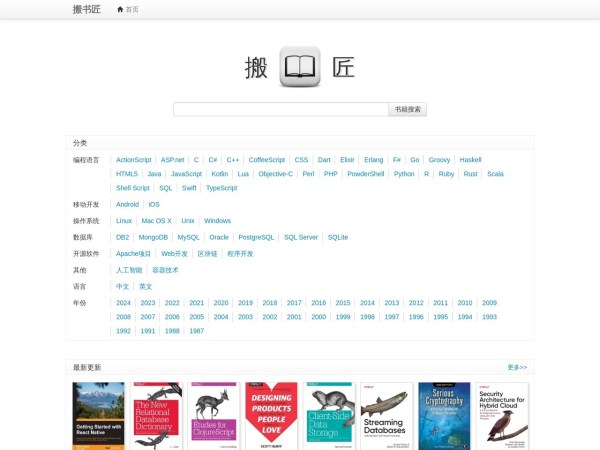The height and width of the screenshot is (450, 600).
Task: Click the 更多>> link for latest updates
Action: point(517,367)
